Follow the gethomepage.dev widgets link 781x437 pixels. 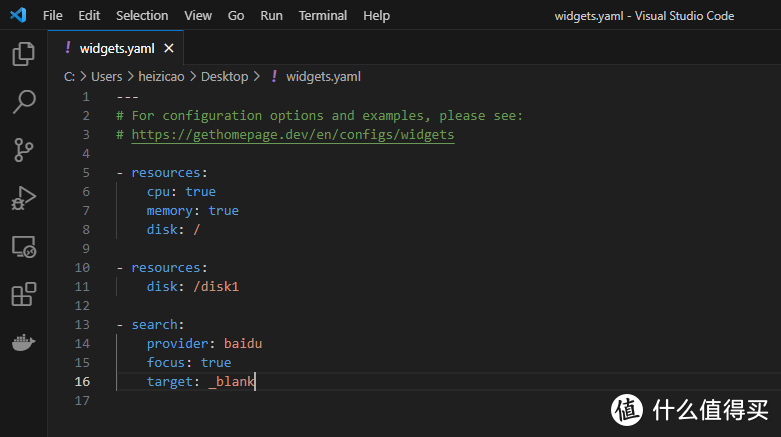point(292,134)
